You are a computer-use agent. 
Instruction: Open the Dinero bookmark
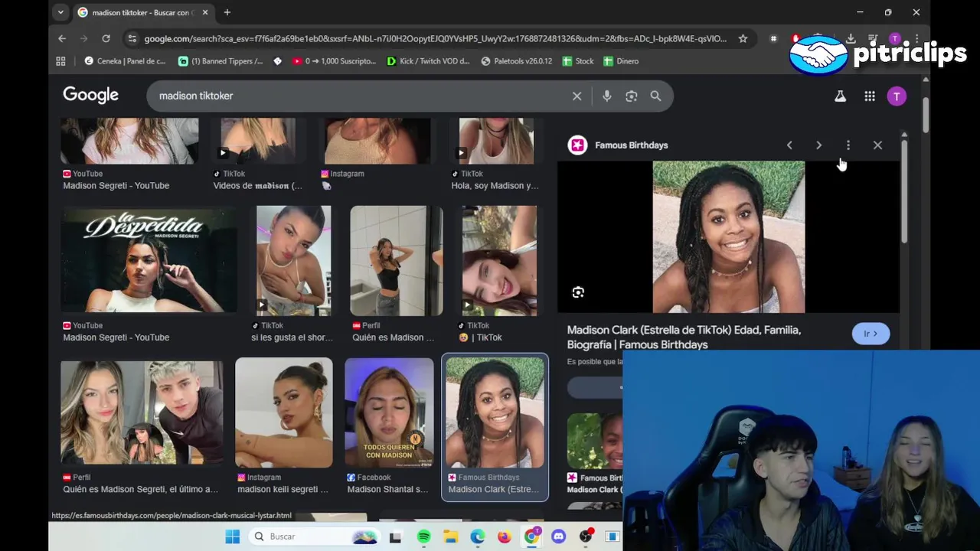point(621,61)
